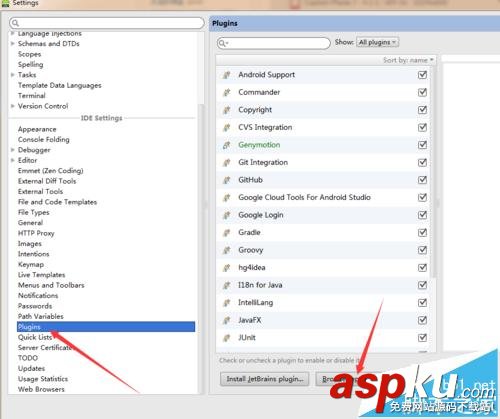Click the Copyright plugin icon
This screenshot has width=500, height=419.
(227, 110)
